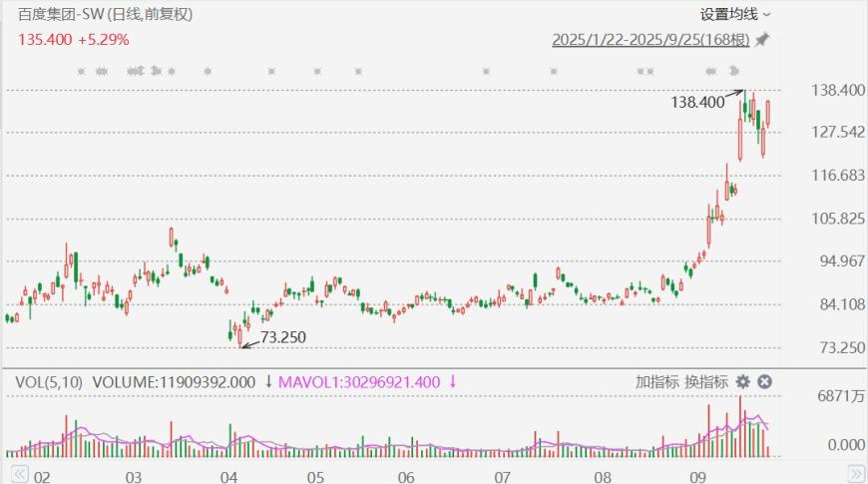Click the latest red candle at far right
Screen dimensions: 868x484
tap(768, 115)
